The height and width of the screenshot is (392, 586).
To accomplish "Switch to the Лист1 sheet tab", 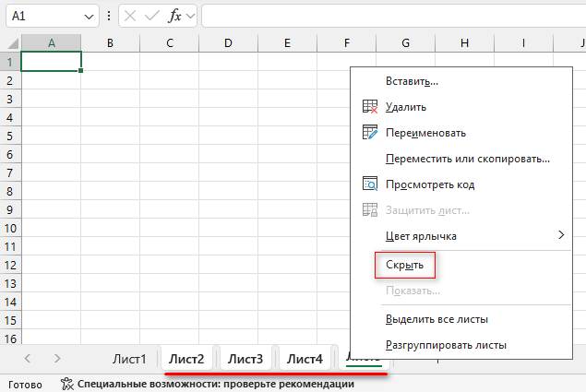I will [129, 358].
